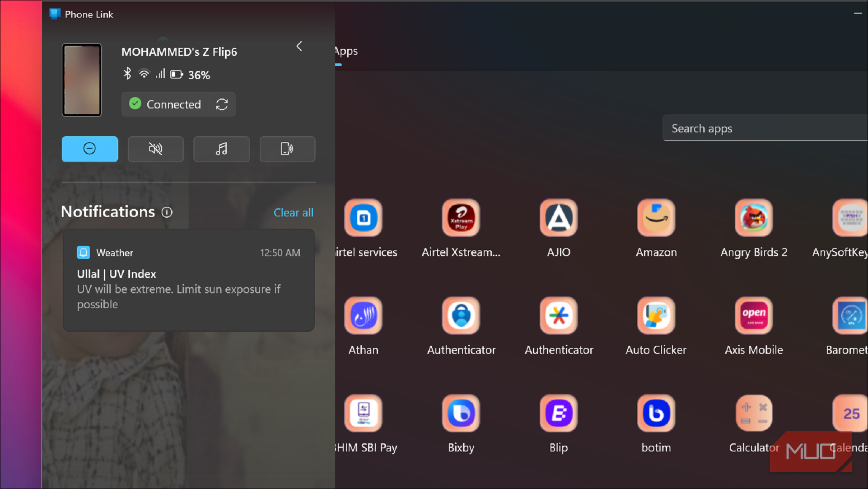
Task: Launch the Auto Clicker app
Action: tap(656, 325)
